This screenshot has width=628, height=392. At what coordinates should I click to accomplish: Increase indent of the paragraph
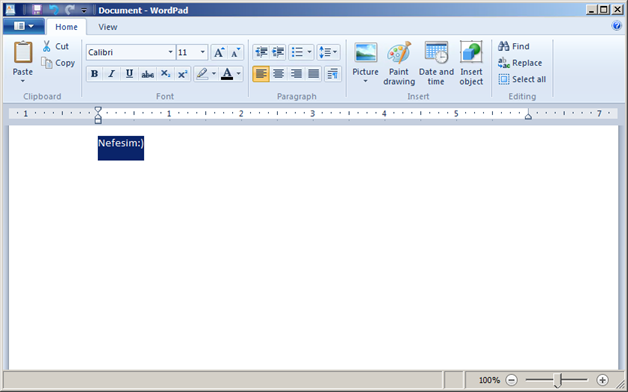pyautogui.click(x=278, y=52)
